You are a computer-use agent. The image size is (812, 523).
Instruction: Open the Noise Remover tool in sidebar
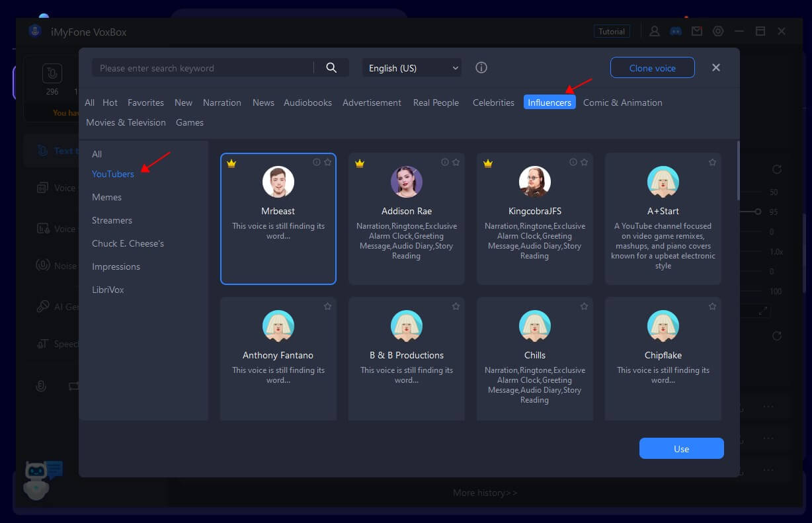41,265
